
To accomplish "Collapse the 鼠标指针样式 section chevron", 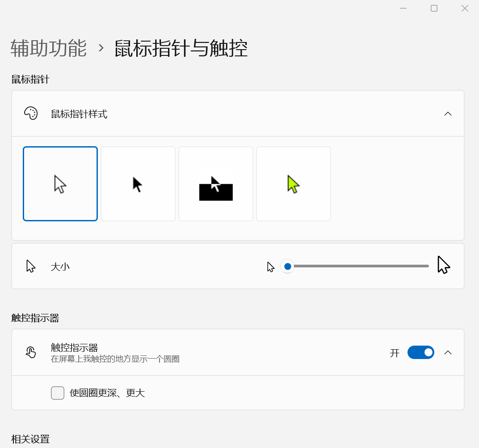I will click(448, 114).
